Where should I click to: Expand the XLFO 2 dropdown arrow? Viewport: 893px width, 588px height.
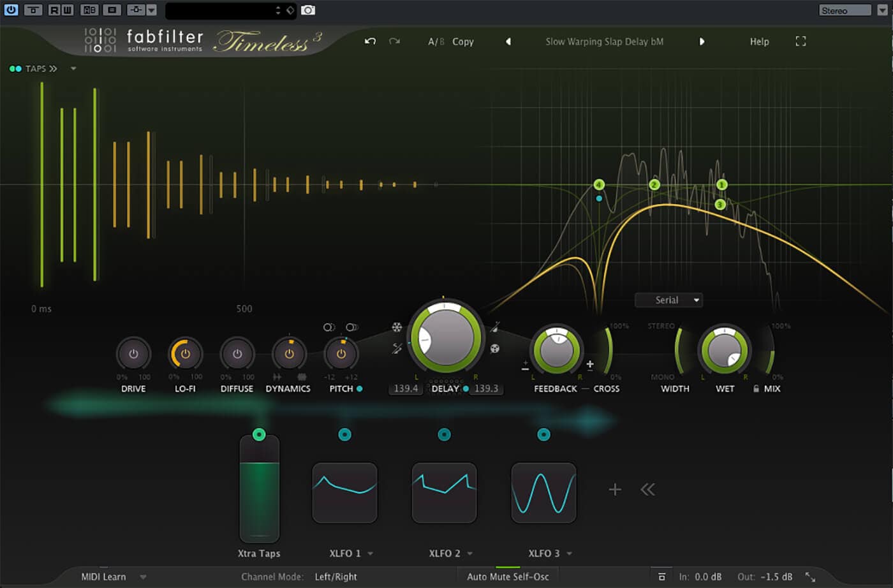(x=469, y=554)
